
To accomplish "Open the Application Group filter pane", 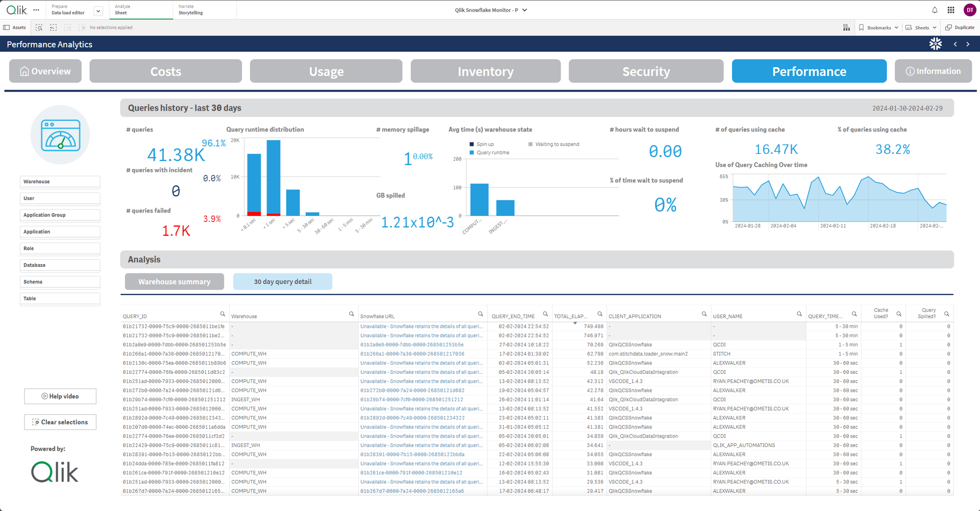I will [x=60, y=215].
